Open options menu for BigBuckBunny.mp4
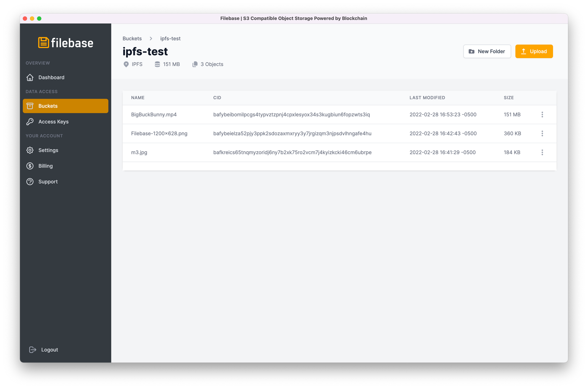The height and width of the screenshot is (389, 588). pyautogui.click(x=542, y=115)
